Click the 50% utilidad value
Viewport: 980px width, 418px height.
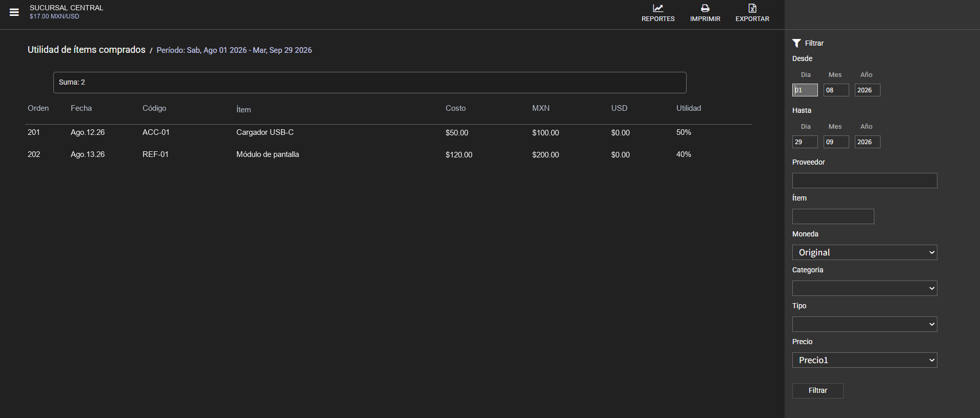(684, 132)
